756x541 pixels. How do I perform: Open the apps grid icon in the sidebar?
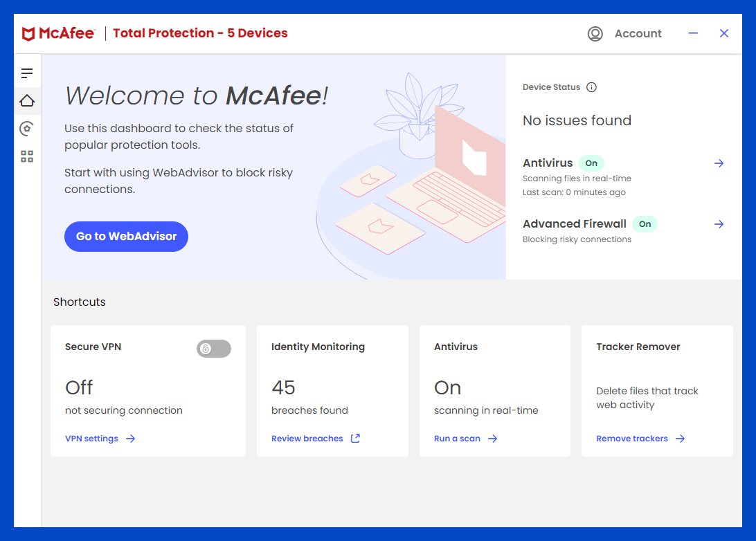tap(27, 156)
